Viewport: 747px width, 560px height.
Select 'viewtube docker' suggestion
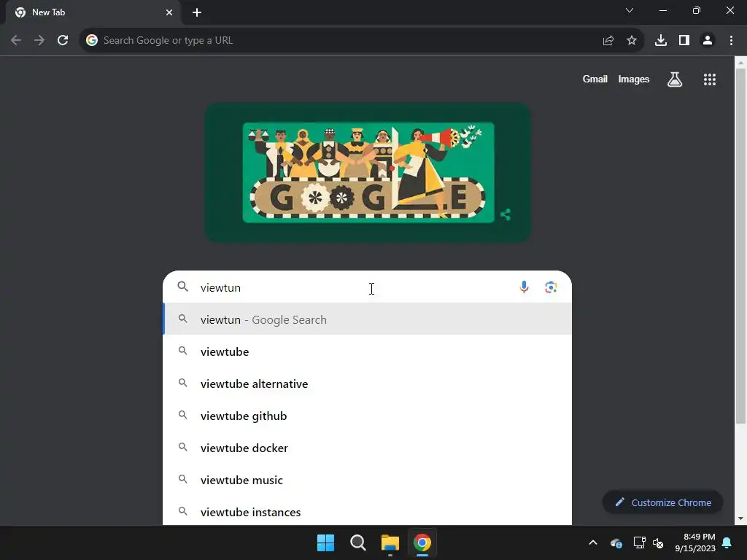368,448
